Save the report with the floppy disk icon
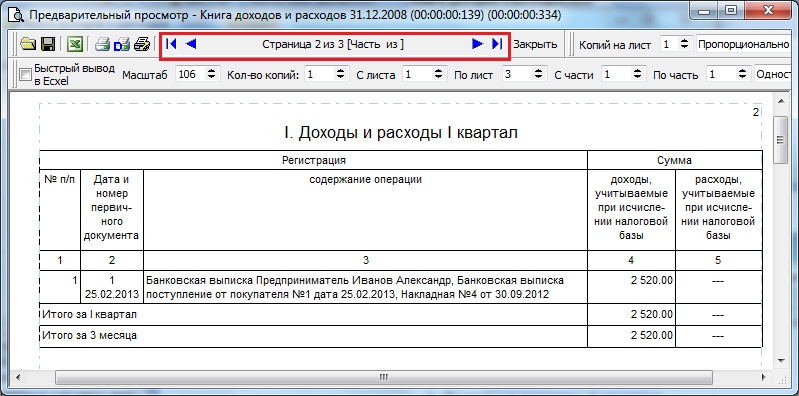This screenshot has width=799, height=396. tap(48, 44)
